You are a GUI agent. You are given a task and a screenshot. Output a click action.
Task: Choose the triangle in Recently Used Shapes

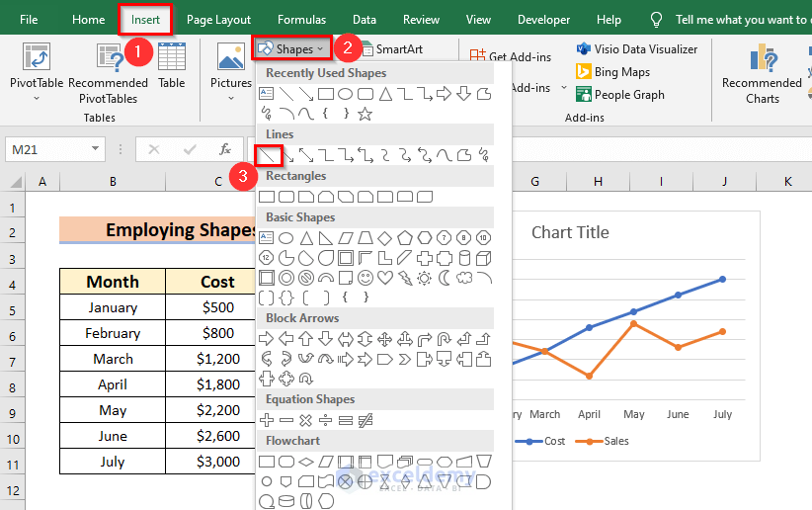tap(385, 94)
